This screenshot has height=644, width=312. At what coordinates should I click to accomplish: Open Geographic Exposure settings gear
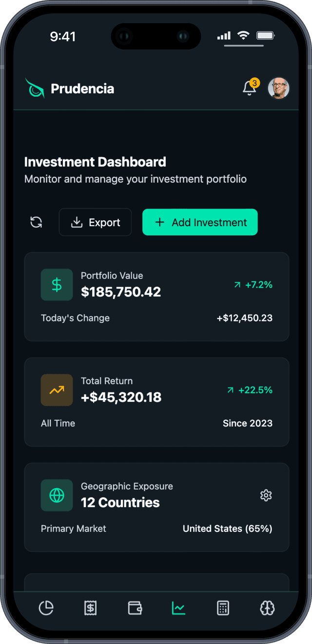(x=266, y=495)
